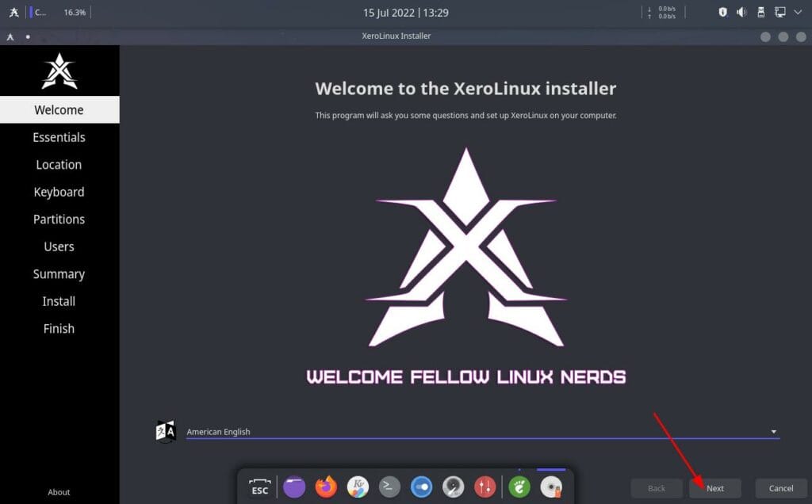The width and height of the screenshot is (812, 504).
Task: Select the Essentials step in sidebar
Action: (59, 137)
